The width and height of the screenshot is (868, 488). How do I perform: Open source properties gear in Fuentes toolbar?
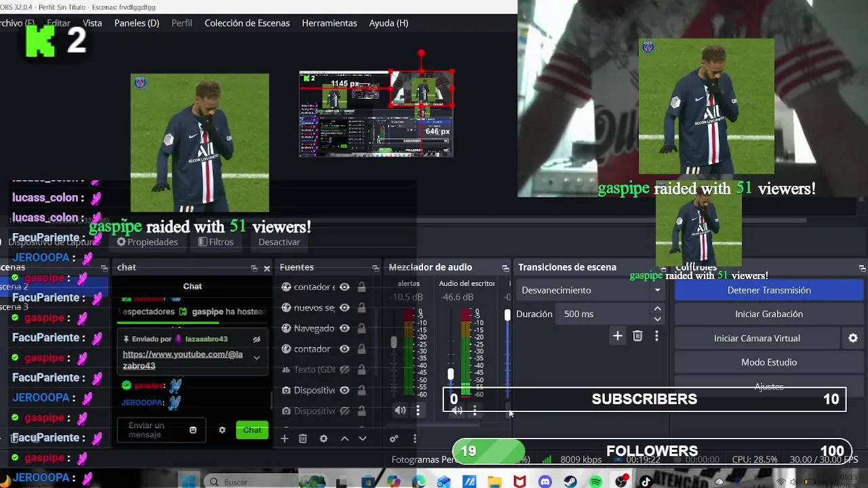(x=323, y=439)
